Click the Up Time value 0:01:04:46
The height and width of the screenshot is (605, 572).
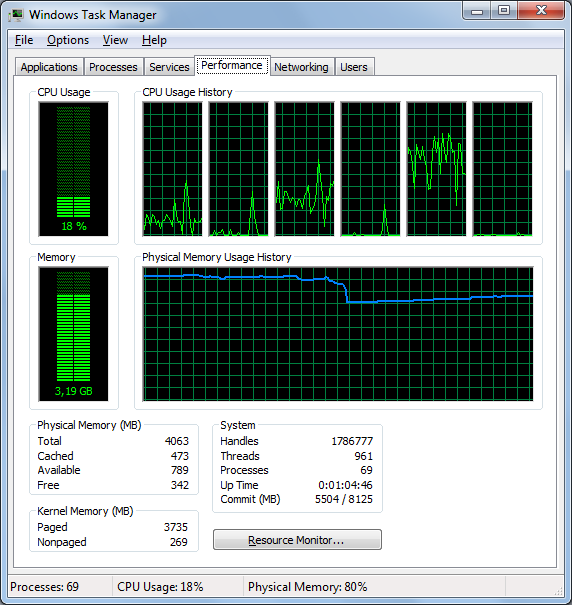[x=345, y=485]
